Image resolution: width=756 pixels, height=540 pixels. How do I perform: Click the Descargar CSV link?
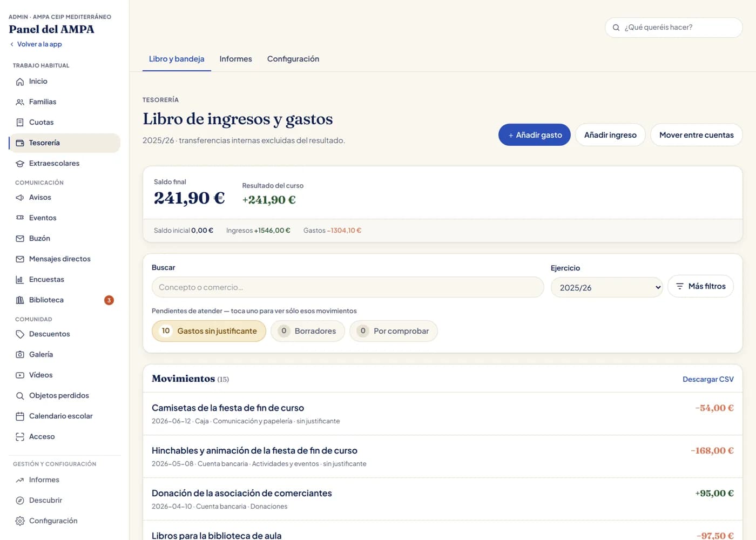coord(708,379)
